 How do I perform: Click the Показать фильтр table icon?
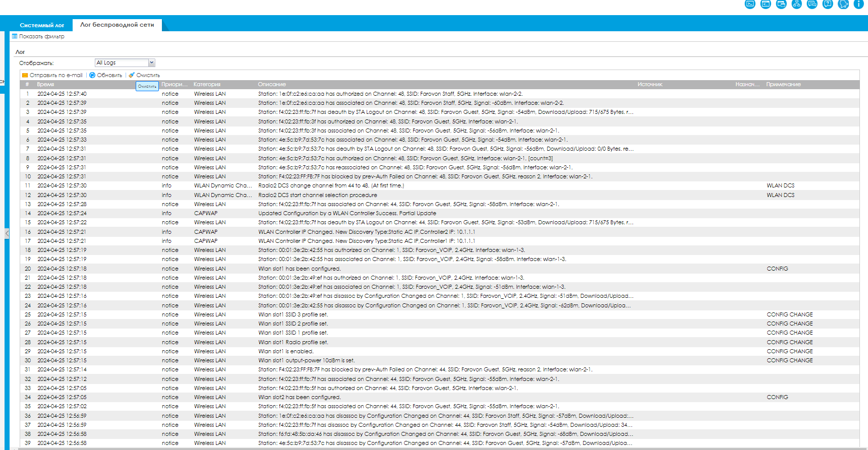(15, 36)
